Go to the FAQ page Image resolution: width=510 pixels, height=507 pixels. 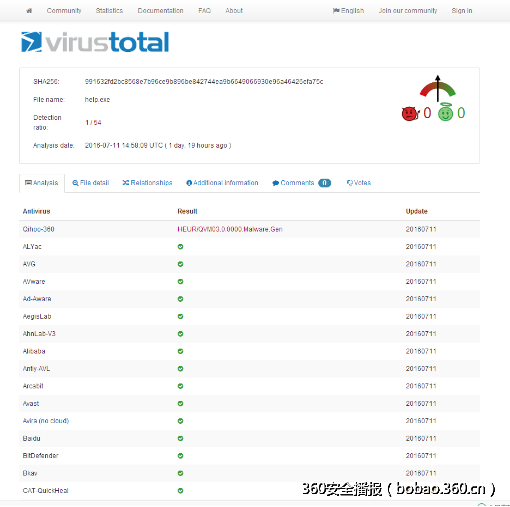(x=204, y=11)
